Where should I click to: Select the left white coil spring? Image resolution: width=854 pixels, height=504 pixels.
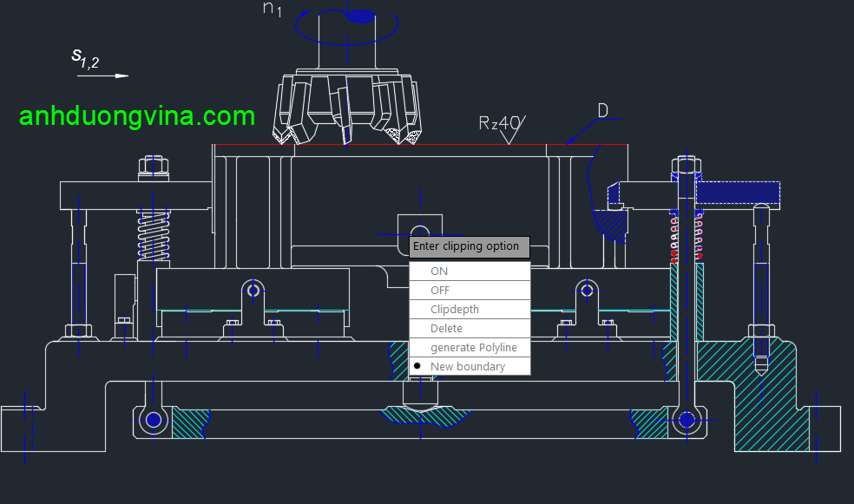(x=153, y=236)
